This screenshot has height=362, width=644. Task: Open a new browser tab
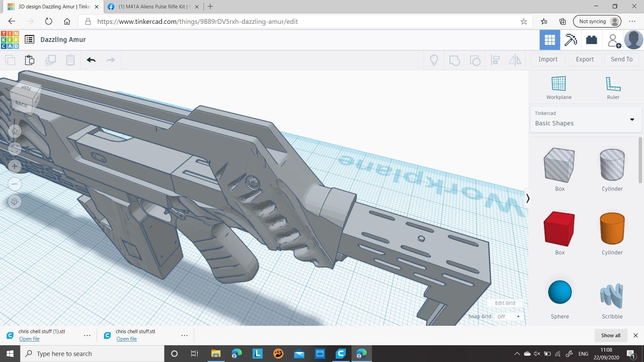point(210,6)
